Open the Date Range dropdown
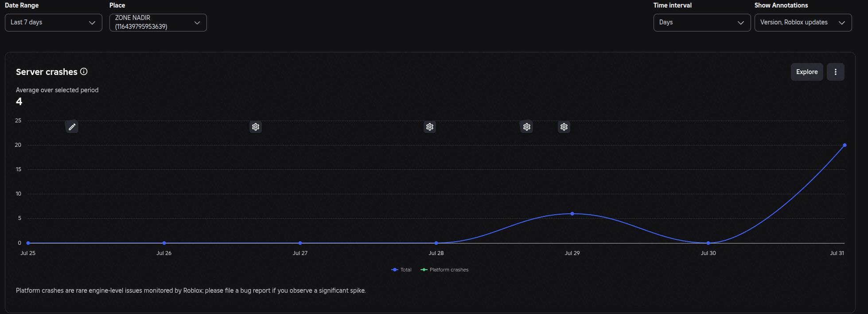Screen dimensions: 868x314 [54, 23]
